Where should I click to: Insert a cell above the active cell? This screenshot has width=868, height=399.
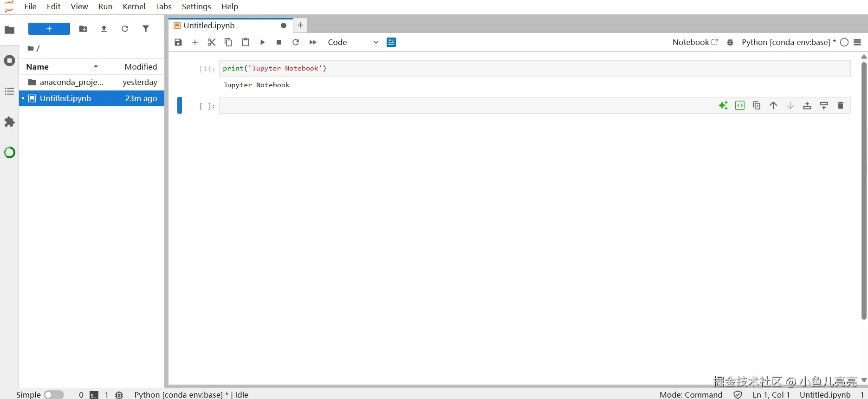807,105
